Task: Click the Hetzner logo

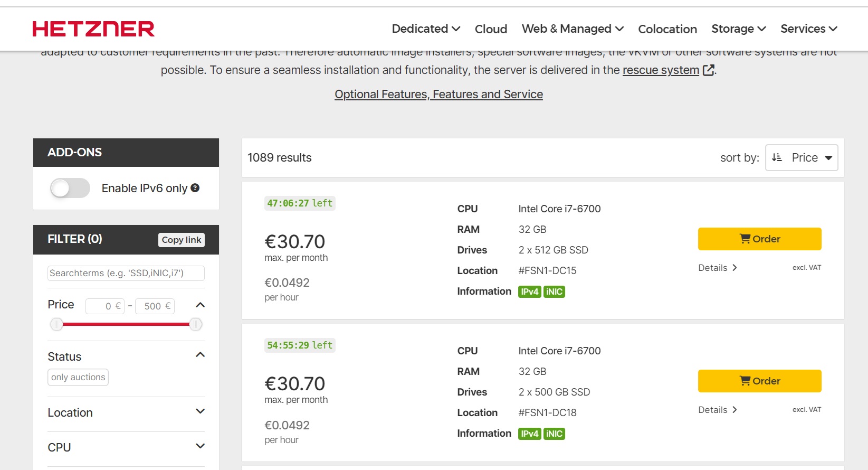Action: 93,29
